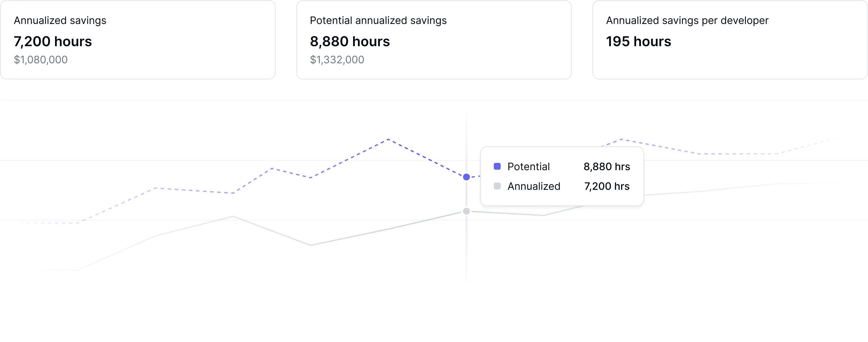868x342 pixels.
Task: Click the purple Potential data point marker
Action: point(466,177)
